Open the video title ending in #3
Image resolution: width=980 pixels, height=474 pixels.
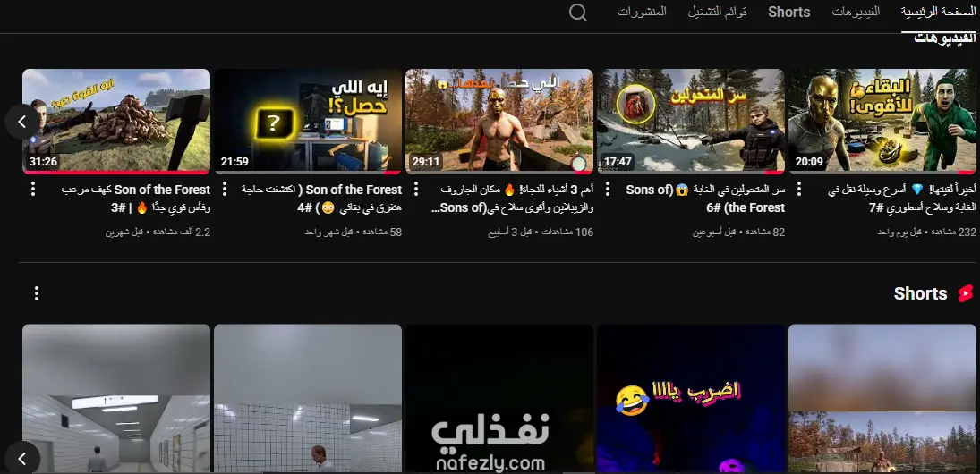point(136,199)
